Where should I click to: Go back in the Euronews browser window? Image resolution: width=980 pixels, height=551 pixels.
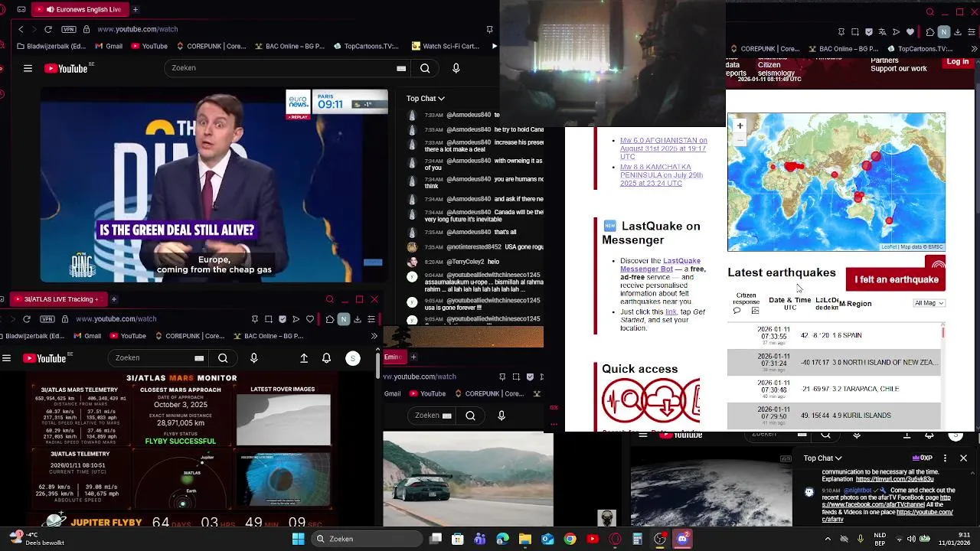pos(21,29)
